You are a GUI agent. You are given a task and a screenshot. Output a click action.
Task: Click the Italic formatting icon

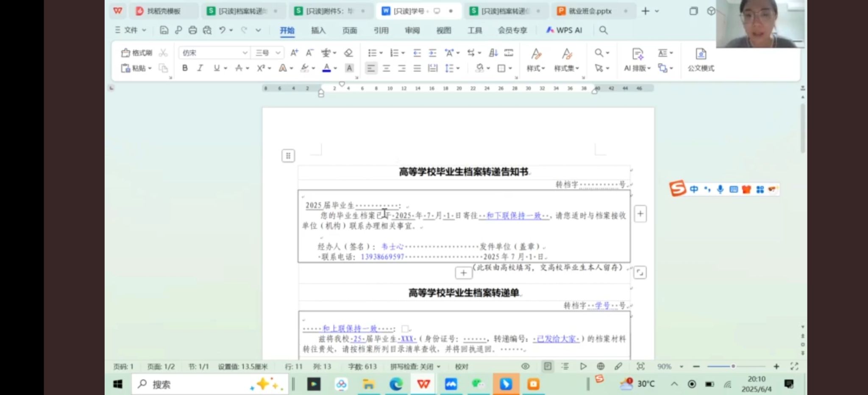[x=200, y=68]
